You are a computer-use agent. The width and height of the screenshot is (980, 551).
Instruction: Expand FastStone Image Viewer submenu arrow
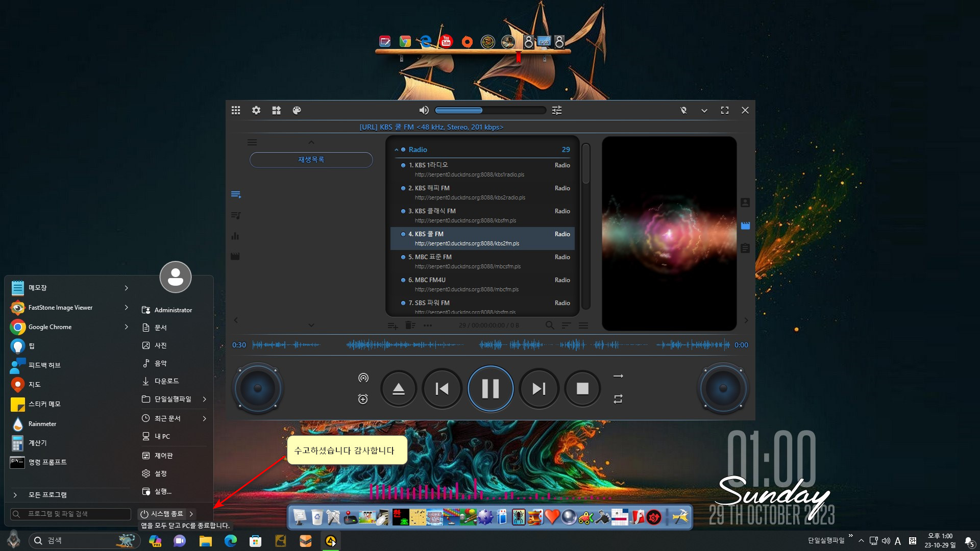pos(126,307)
